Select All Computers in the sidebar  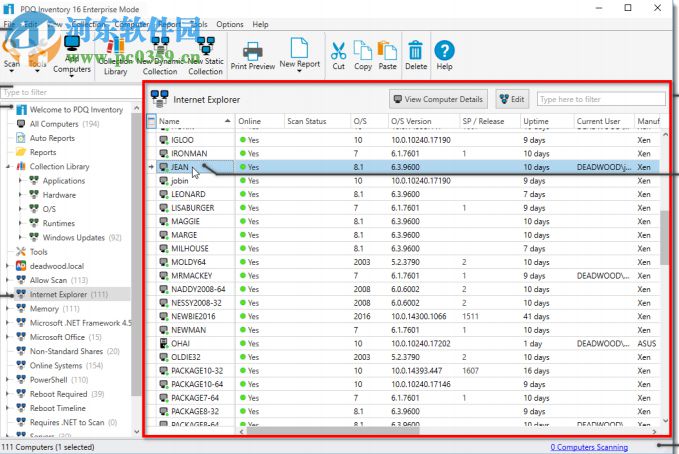click(x=54, y=124)
